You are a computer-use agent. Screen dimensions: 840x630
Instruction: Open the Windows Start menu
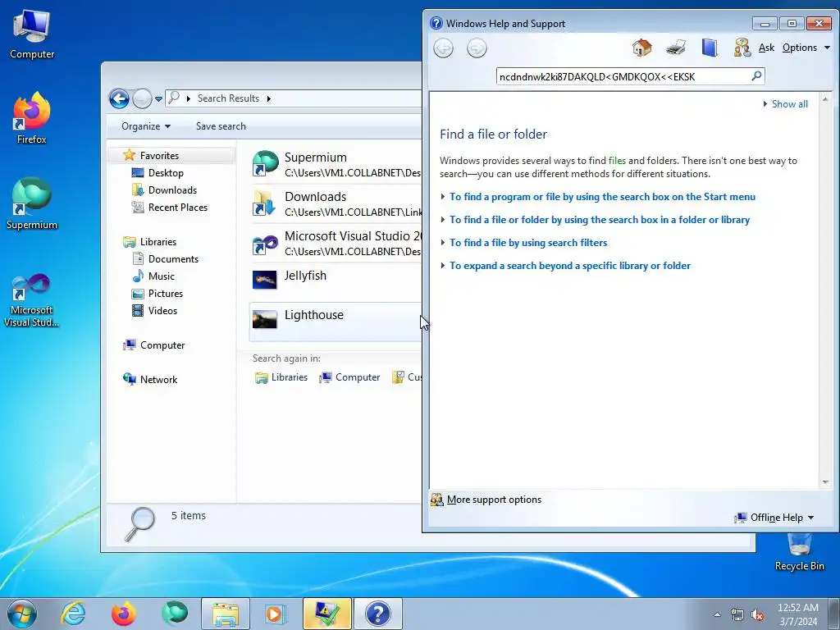tap(22, 614)
